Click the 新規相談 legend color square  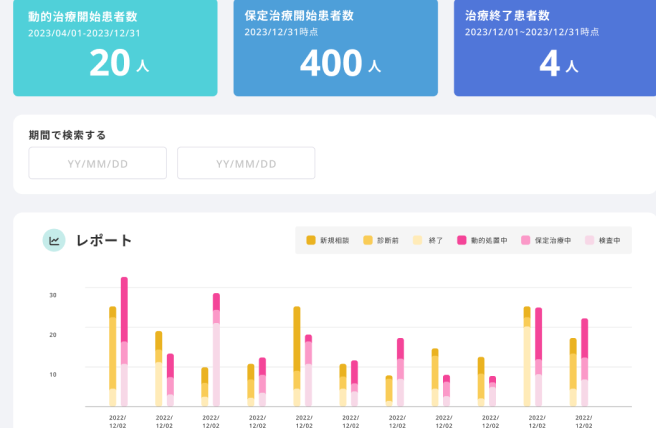pos(311,240)
